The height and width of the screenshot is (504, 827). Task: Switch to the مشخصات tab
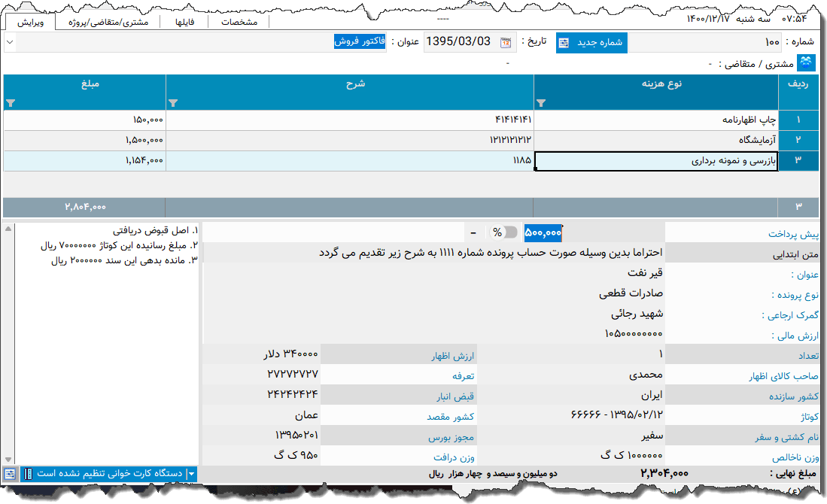[237, 21]
